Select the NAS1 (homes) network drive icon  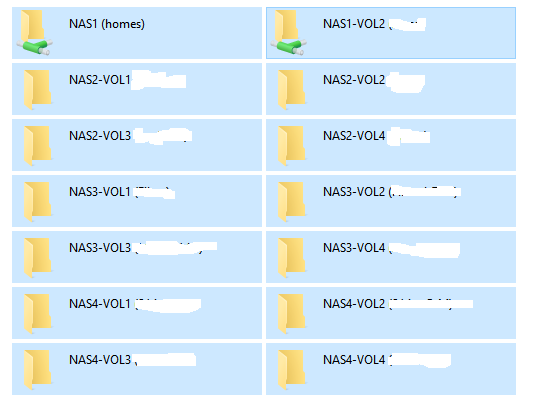coord(34,32)
